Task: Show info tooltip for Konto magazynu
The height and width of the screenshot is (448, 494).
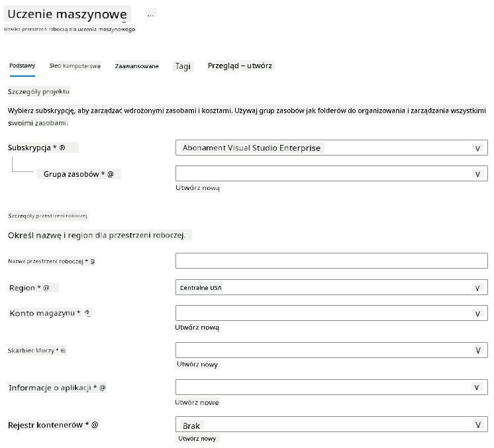Action: [x=87, y=313]
